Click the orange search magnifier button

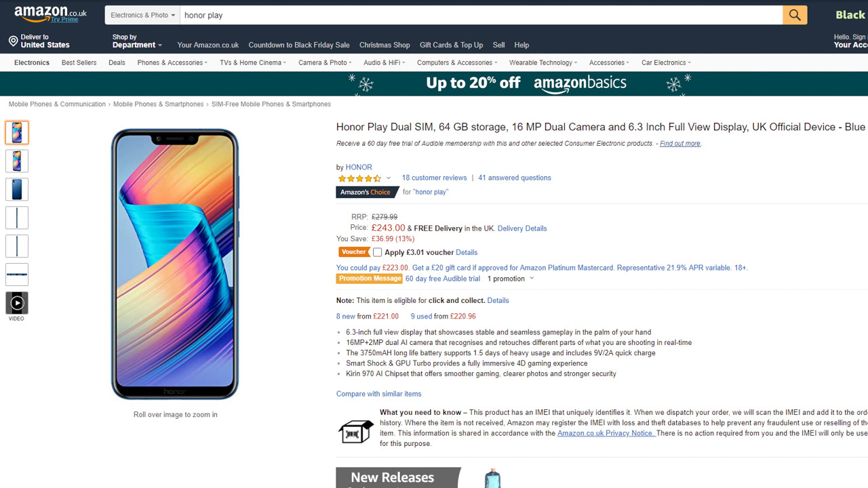click(795, 15)
